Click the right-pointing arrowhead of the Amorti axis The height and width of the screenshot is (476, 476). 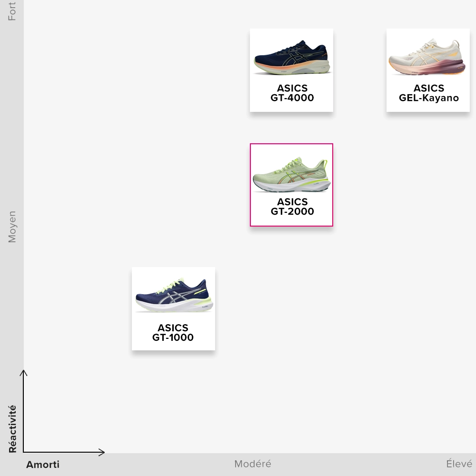click(x=102, y=452)
